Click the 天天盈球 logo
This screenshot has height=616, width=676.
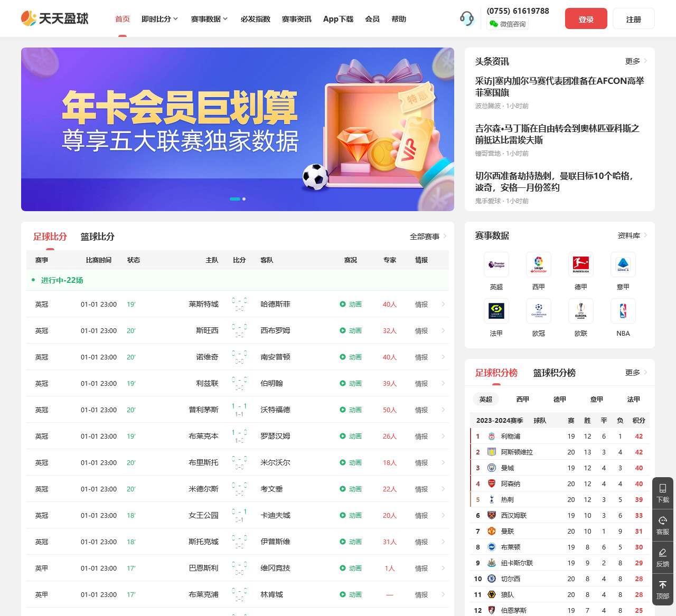coord(55,18)
